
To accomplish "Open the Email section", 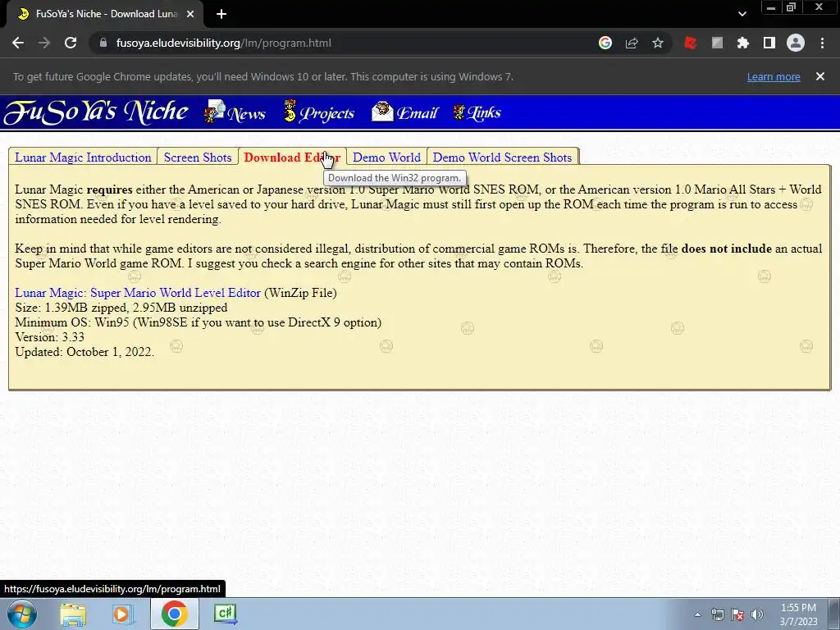I will [405, 112].
